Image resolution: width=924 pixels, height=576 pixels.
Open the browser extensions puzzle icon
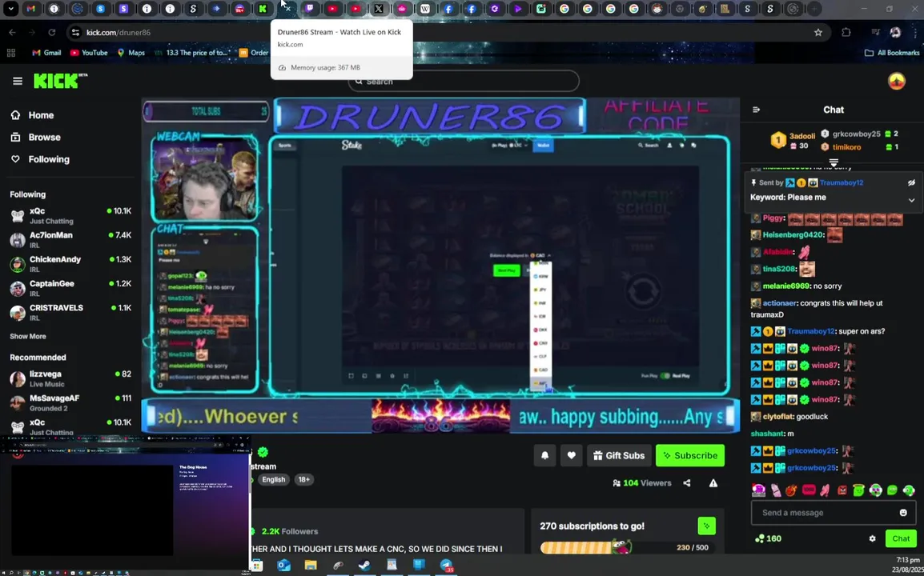tap(846, 32)
